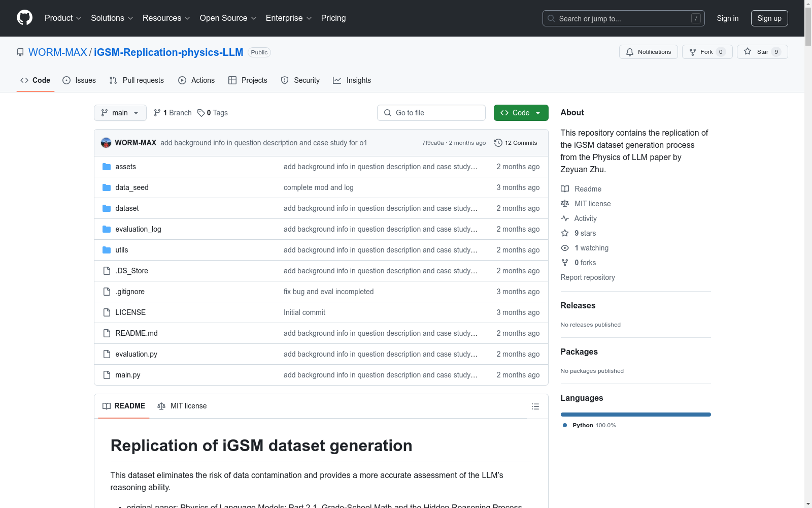Open commit hash 7f9ca0a

(433, 143)
